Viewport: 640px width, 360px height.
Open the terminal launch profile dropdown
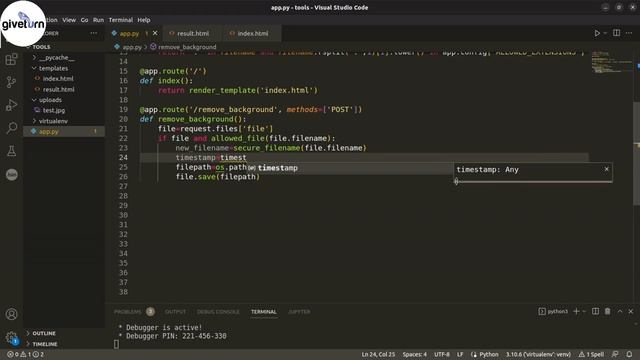584,311
